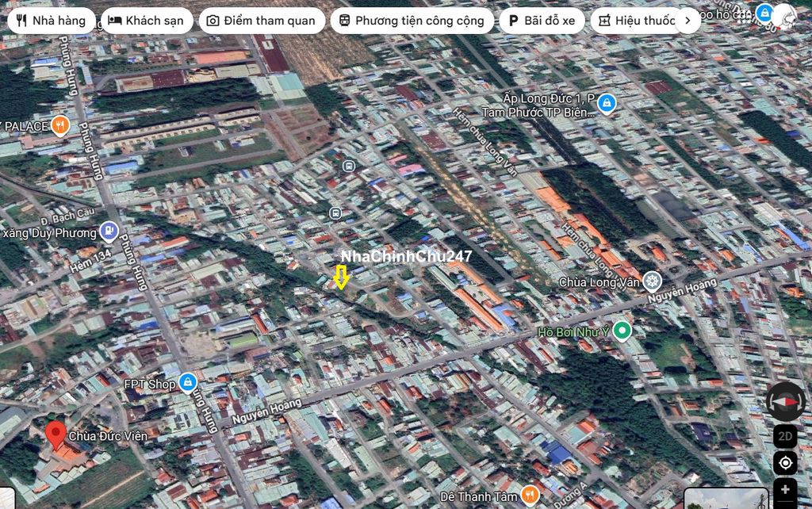The height and width of the screenshot is (509, 812).
Task: Expand more categories with right chevron
Action: pos(688,21)
